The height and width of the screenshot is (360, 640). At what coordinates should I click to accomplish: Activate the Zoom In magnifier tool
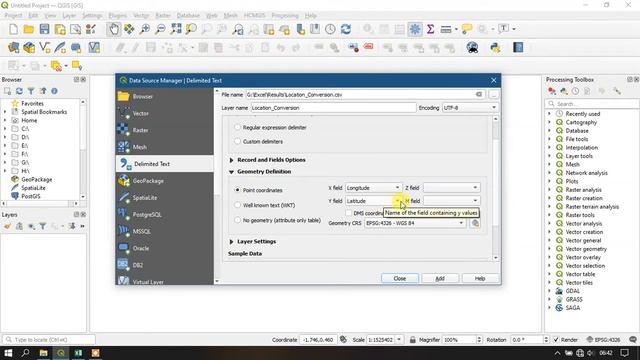point(144,29)
